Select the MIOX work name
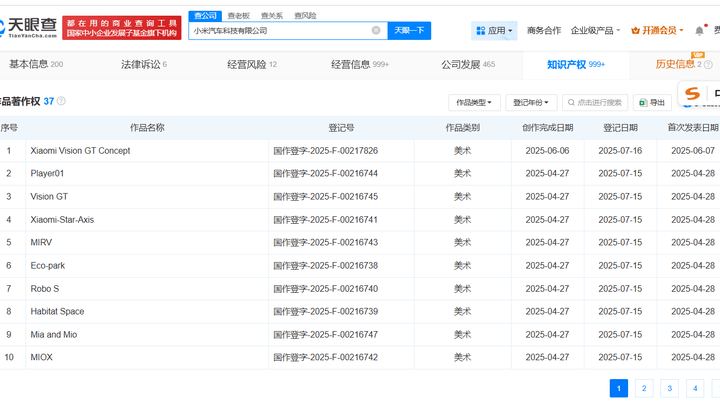This screenshot has width=720, height=405. (42, 357)
